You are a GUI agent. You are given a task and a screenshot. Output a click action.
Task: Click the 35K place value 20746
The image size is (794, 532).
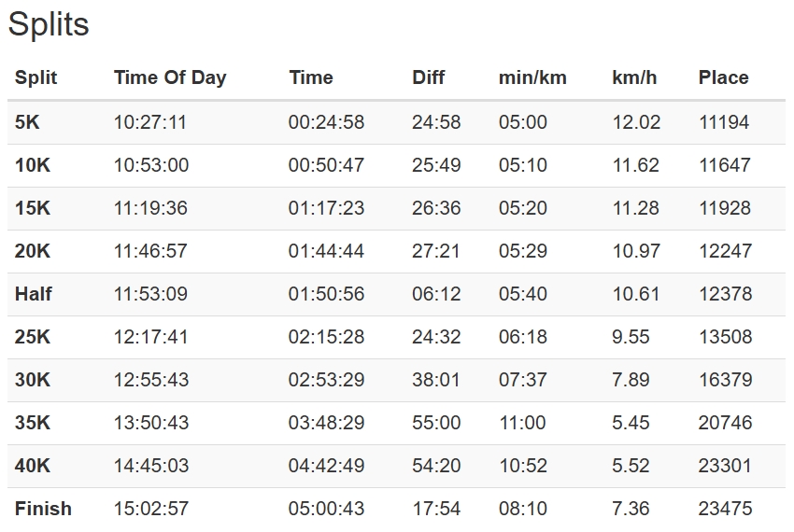pyautogui.click(x=725, y=423)
